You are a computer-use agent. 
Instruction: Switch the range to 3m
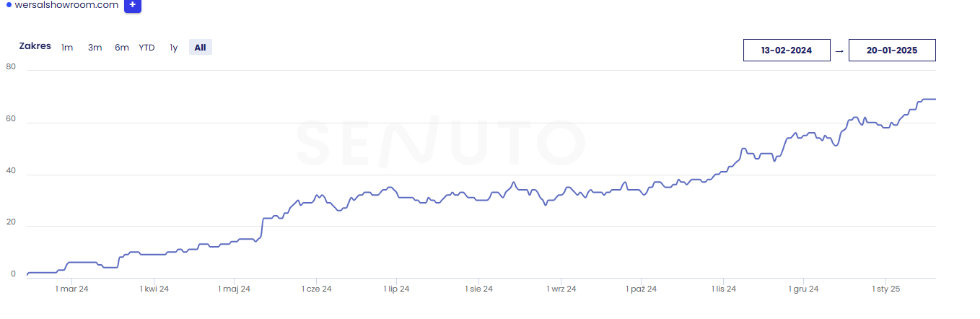(x=95, y=48)
